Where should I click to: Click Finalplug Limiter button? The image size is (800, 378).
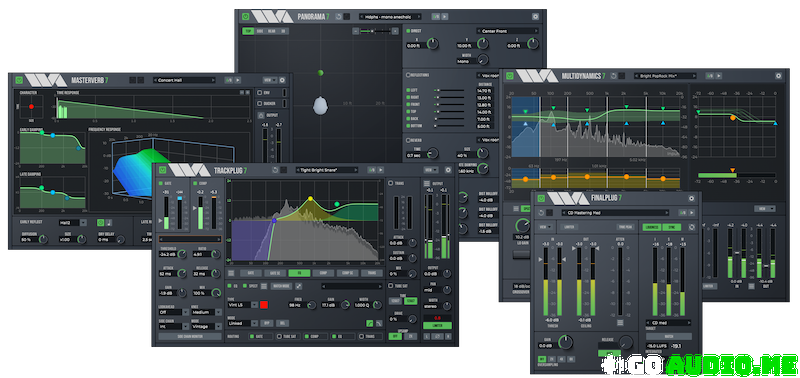point(569,227)
